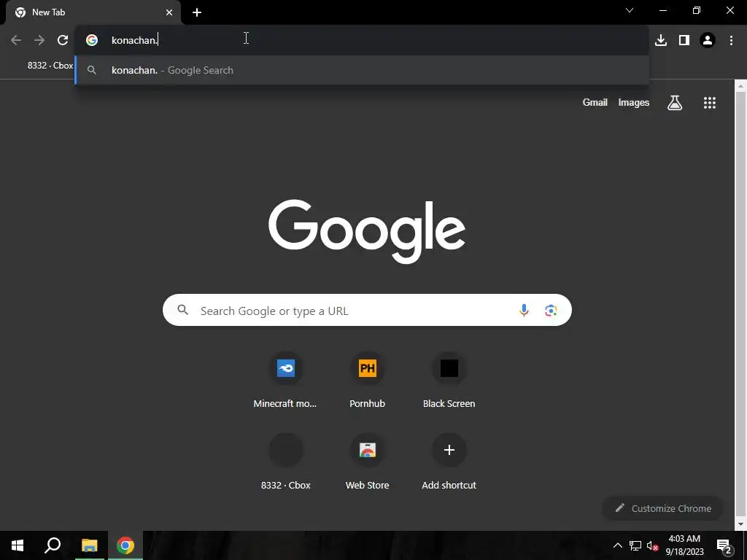Open the Windows Start menu

18,545
